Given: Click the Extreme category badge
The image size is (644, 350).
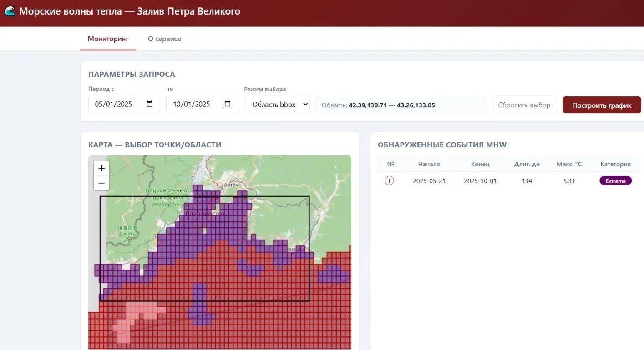Looking at the screenshot, I should pos(615,181).
